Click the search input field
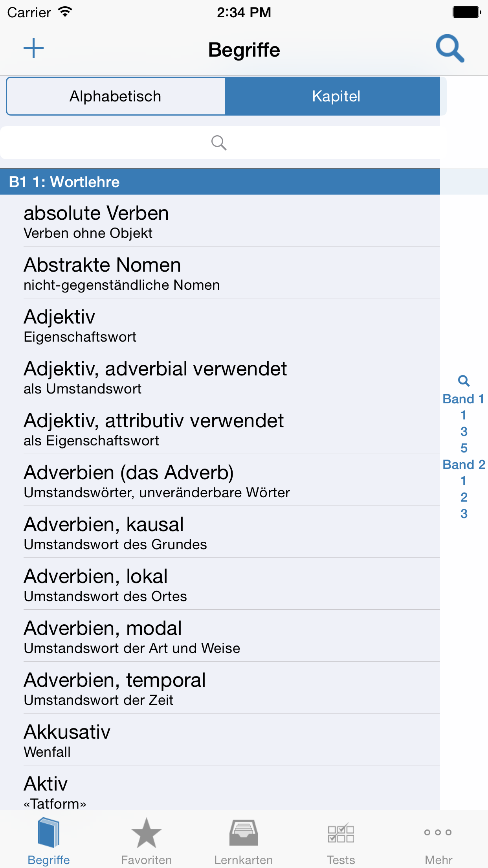 (x=219, y=143)
